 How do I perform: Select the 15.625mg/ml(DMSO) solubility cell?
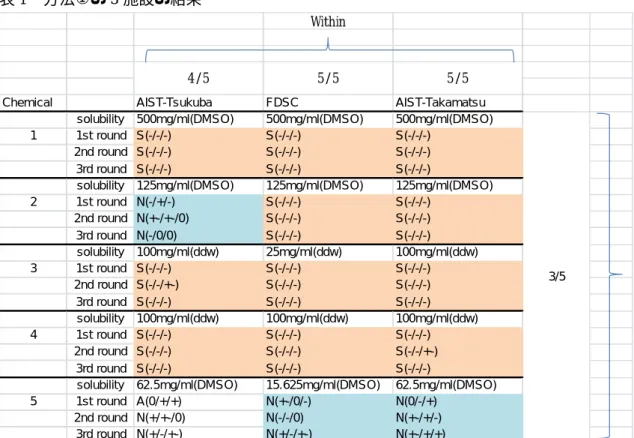(x=328, y=385)
